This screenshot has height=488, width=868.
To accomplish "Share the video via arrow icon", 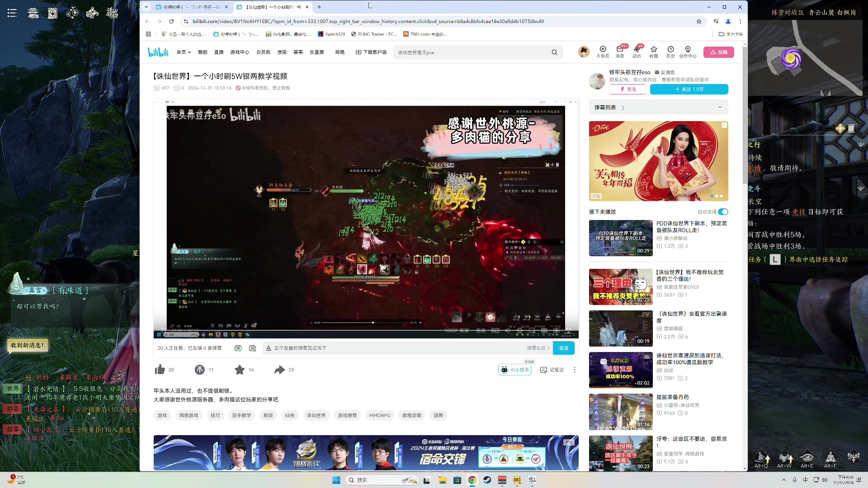I will (279, 370).
